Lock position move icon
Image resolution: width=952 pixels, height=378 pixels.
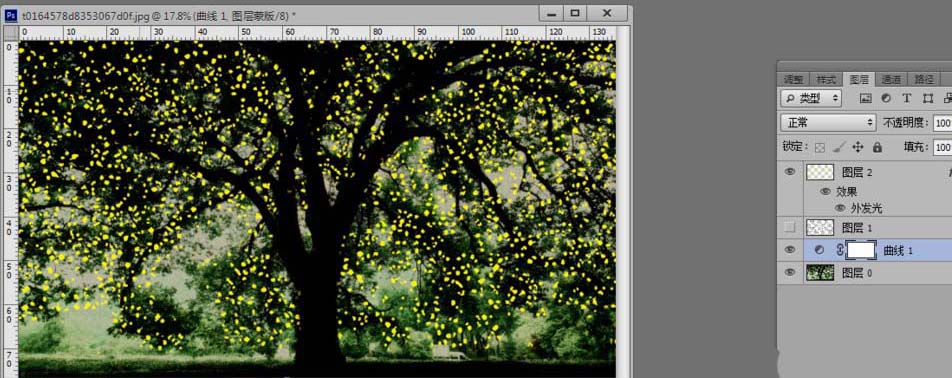858,147
